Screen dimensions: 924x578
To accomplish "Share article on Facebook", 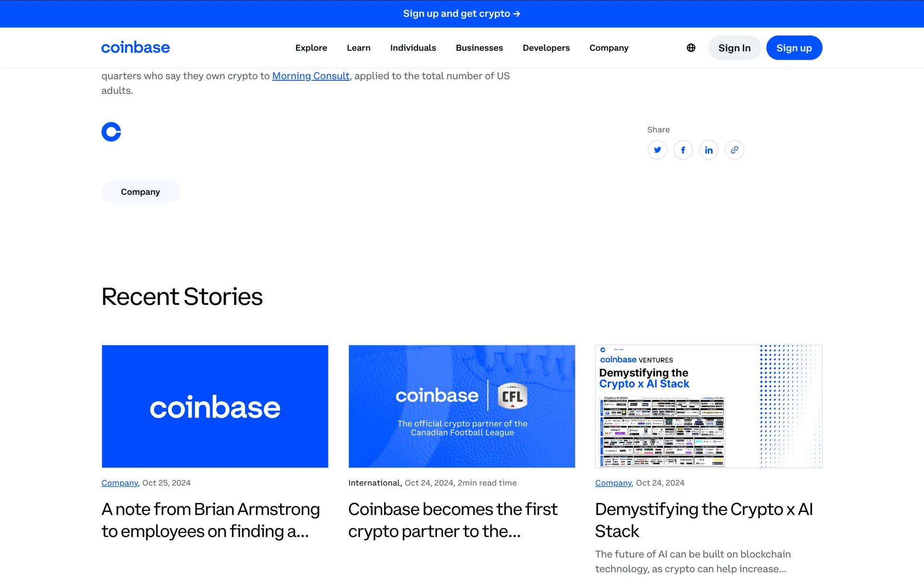I will pos(683,150).
